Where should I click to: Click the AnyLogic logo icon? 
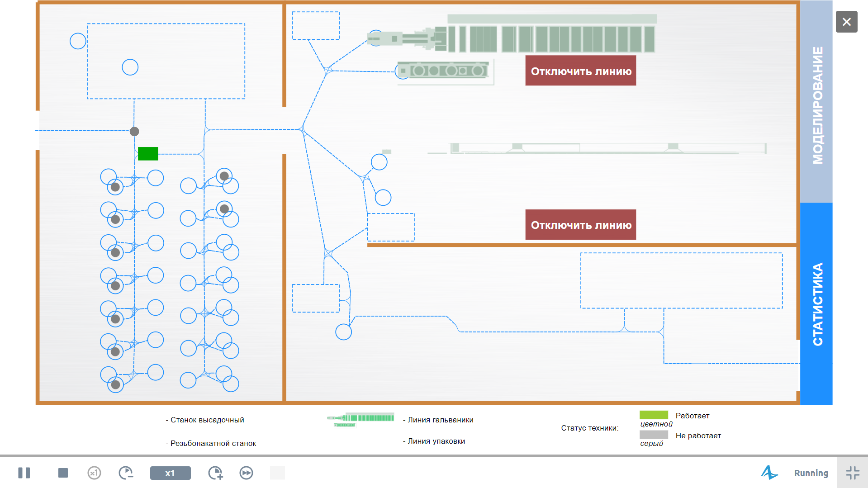point(769,473)
